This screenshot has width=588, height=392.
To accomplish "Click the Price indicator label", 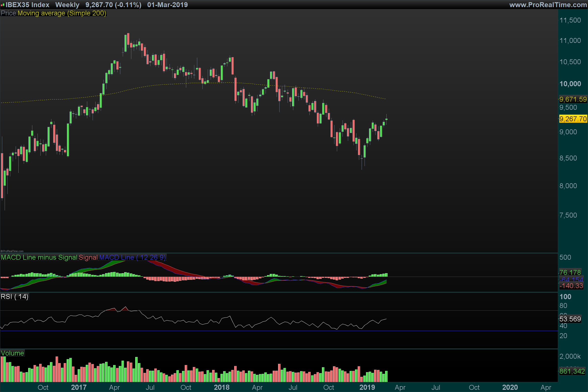I will tap(8, 13).
